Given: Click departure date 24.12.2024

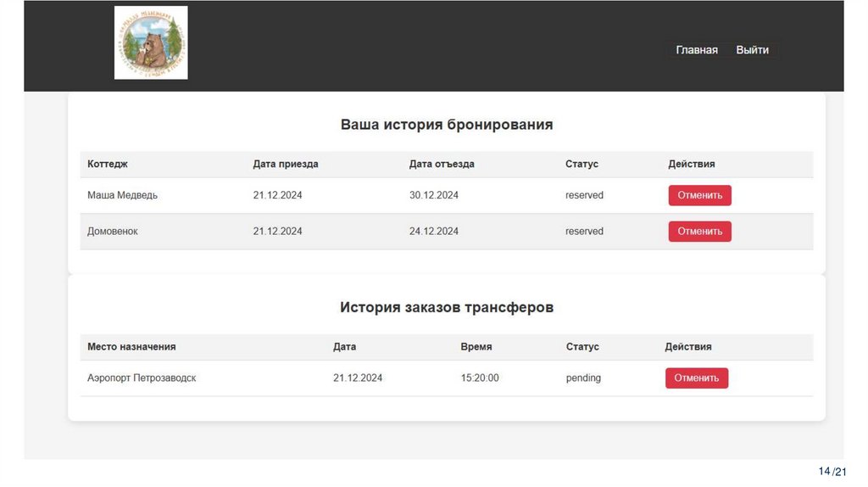Looking at the screenshot, I should pyautogui.click(x=433, y=231).
